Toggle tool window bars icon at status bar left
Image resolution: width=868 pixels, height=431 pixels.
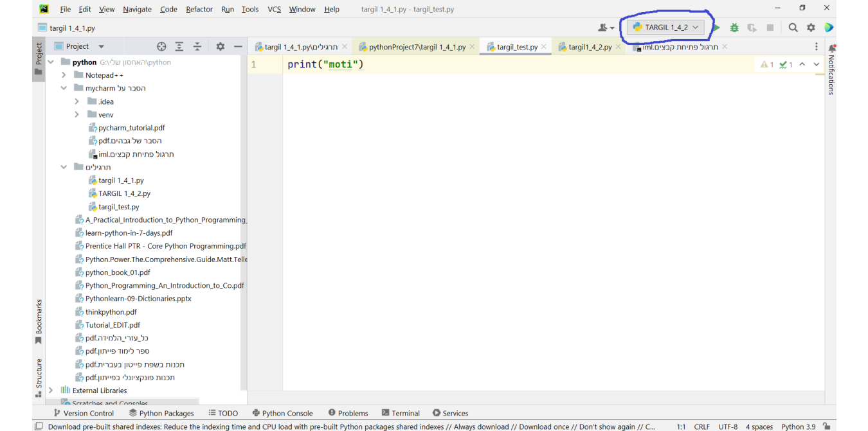(39, 427)
